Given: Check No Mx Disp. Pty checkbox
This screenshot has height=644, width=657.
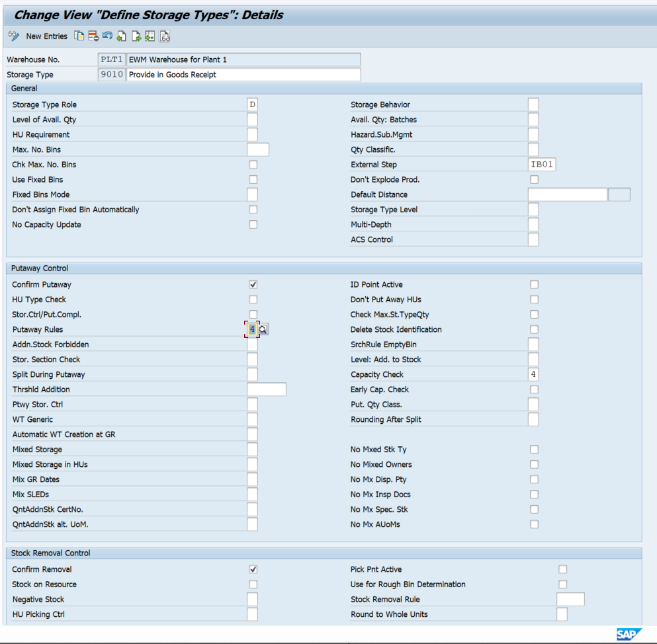Looking at the screenshot, I should 534,479.
